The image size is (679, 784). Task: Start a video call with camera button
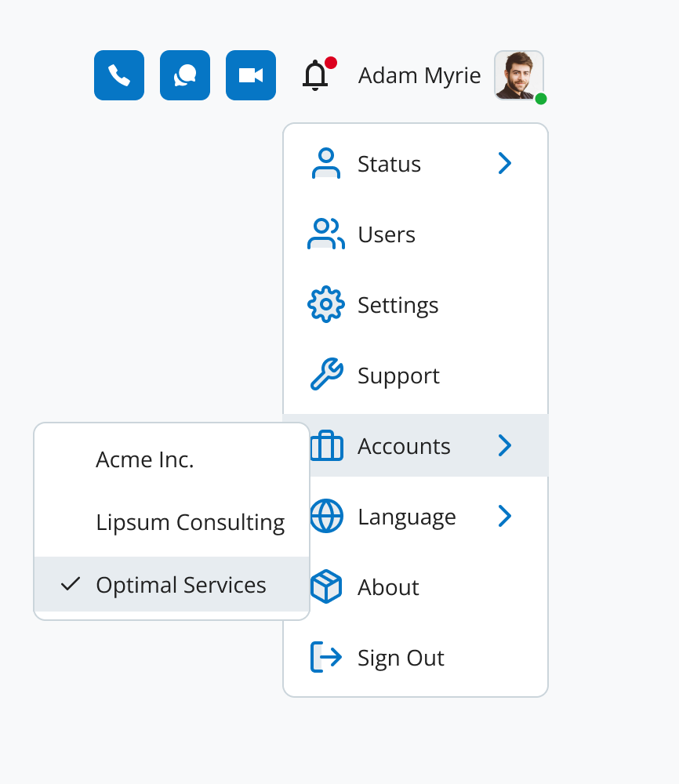(251, 75)
